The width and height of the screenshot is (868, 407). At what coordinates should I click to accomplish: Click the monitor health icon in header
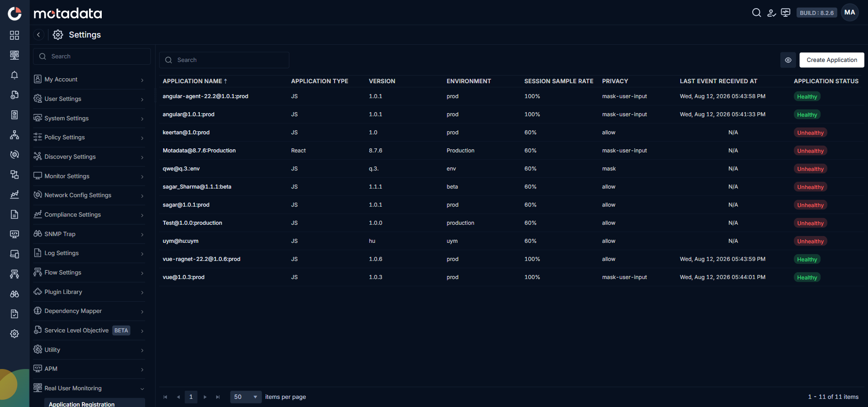[x=786, y=13]
